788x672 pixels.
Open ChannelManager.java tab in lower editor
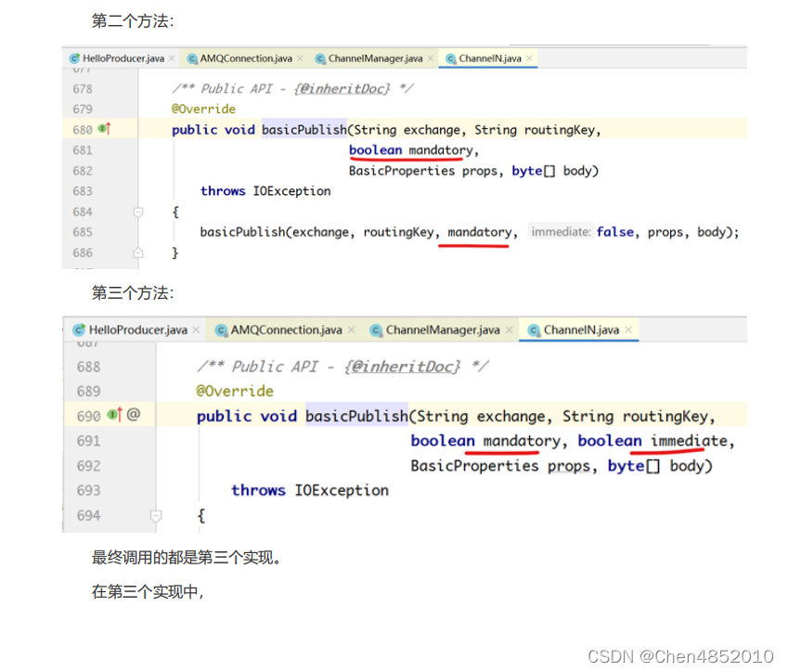[x=442, y=330]
